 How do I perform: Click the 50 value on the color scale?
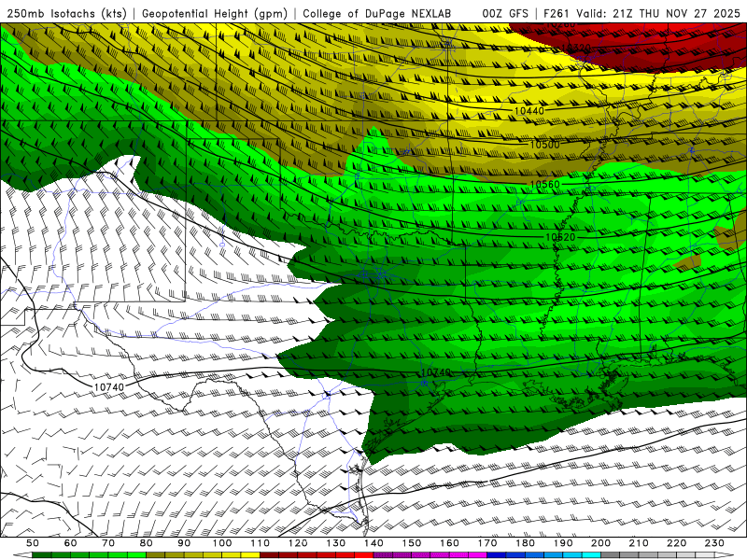[33, 543]
